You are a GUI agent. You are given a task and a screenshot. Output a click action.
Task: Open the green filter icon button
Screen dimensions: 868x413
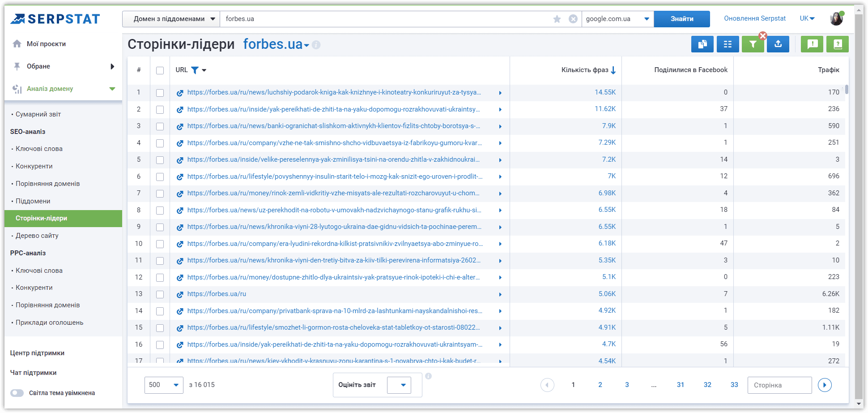753,44
